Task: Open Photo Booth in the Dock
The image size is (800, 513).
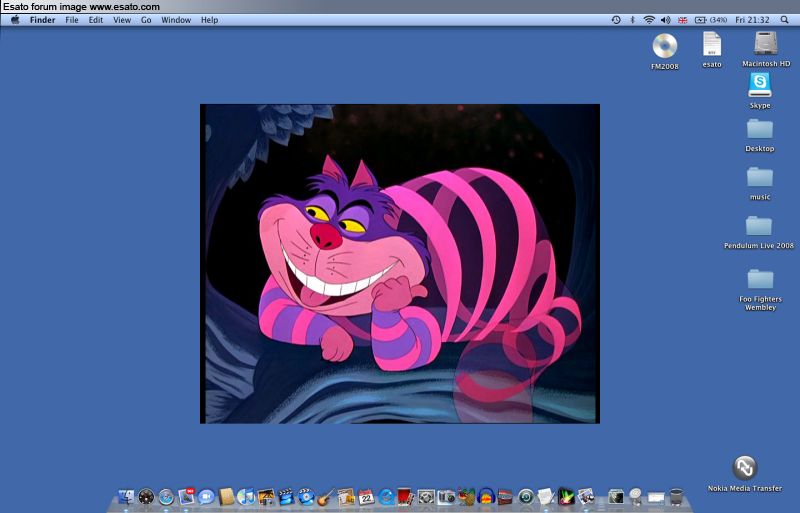Action: tap(406, 497)
